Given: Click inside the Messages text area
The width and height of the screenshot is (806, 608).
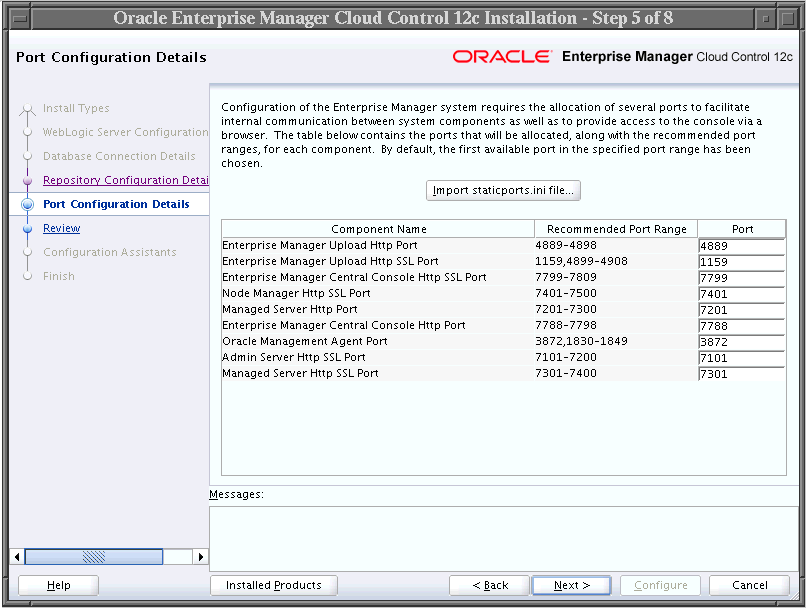Looking at the screenshot, I should tap(504, 538).
